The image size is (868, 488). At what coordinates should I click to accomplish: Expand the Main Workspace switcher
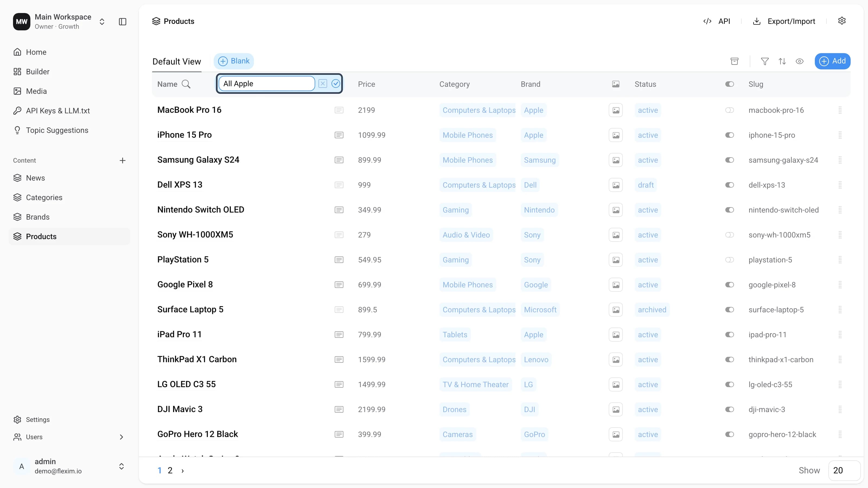click(102, 22)
